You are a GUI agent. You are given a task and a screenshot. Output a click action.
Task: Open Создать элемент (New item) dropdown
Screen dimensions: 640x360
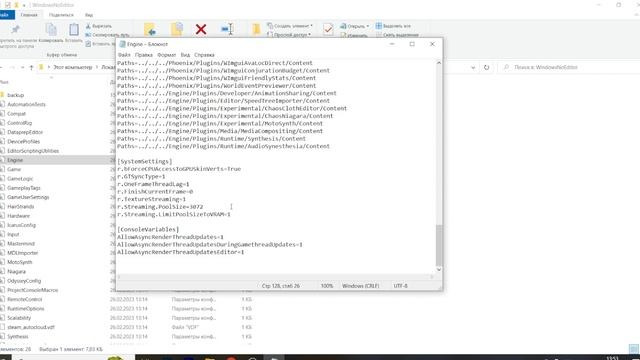pos(290,26)
